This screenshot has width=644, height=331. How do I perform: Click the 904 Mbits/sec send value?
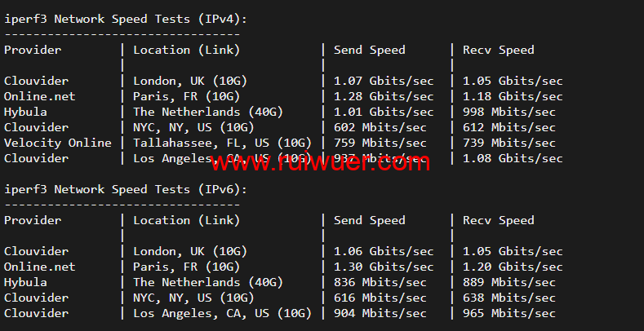point(380,313)
